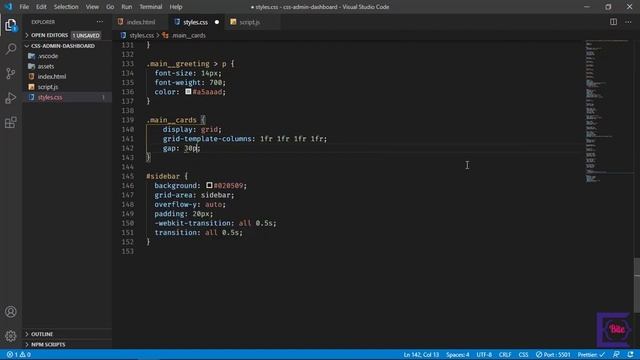Screen dimensions: 640x360
Task: Click the grid-template-columns property text
Action: click(207, 139)
